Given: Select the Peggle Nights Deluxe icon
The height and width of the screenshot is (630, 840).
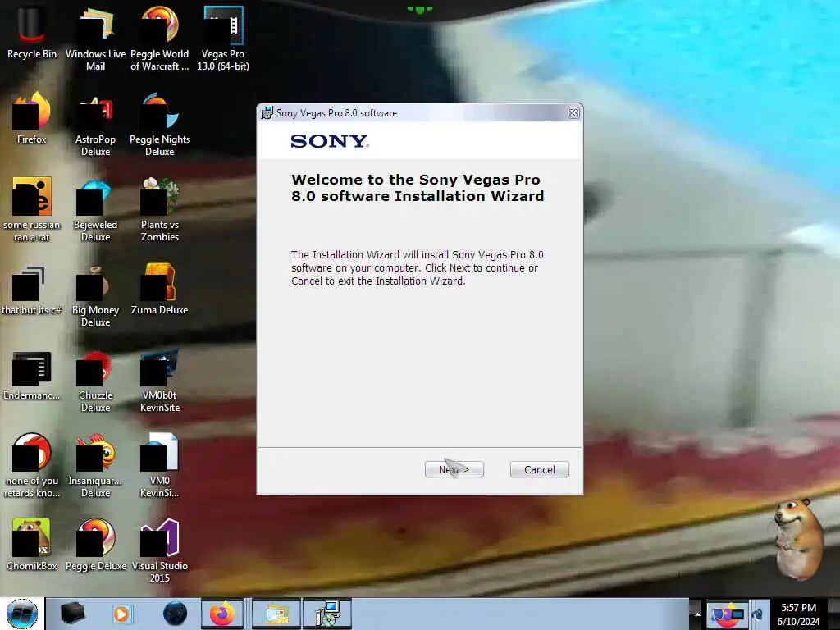Looking at the screenshot, I should click(x=160, y=124).
